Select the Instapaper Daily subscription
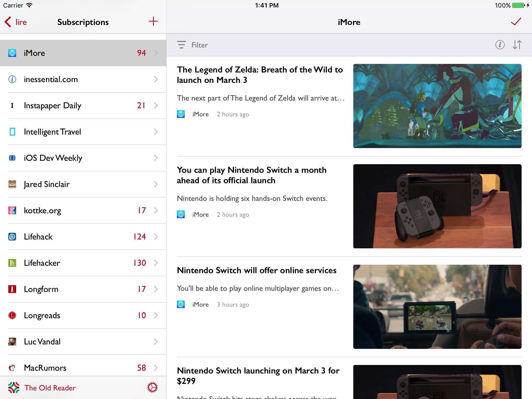 pyautogui.click(x=83, y=105)
